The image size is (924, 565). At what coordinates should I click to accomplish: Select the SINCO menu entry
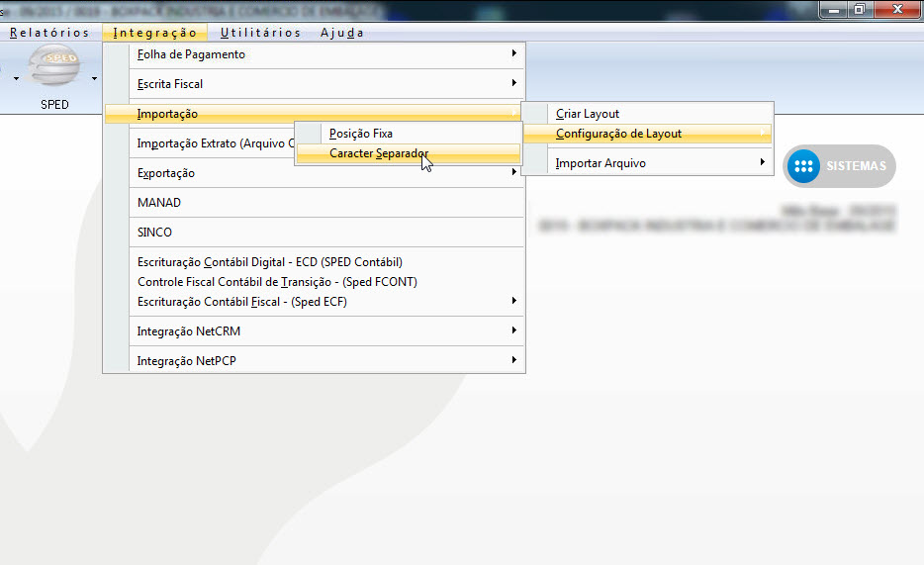(x=154, y=233)
